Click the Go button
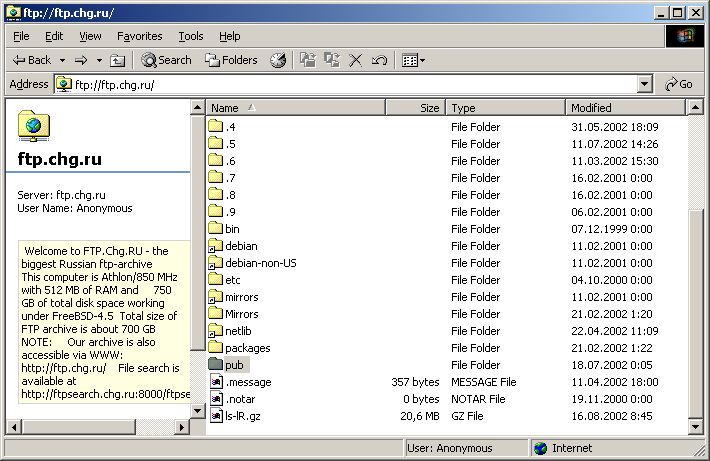This screenshot has width=710, height=461. click(678, 85)
